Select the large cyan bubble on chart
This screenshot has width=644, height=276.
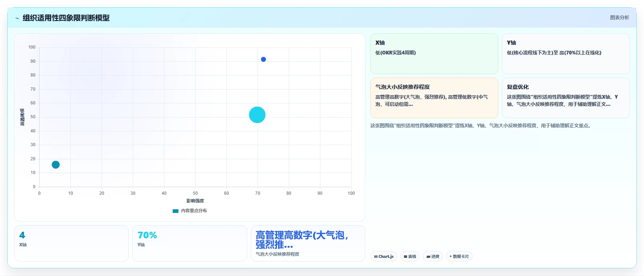pos(257,115)
